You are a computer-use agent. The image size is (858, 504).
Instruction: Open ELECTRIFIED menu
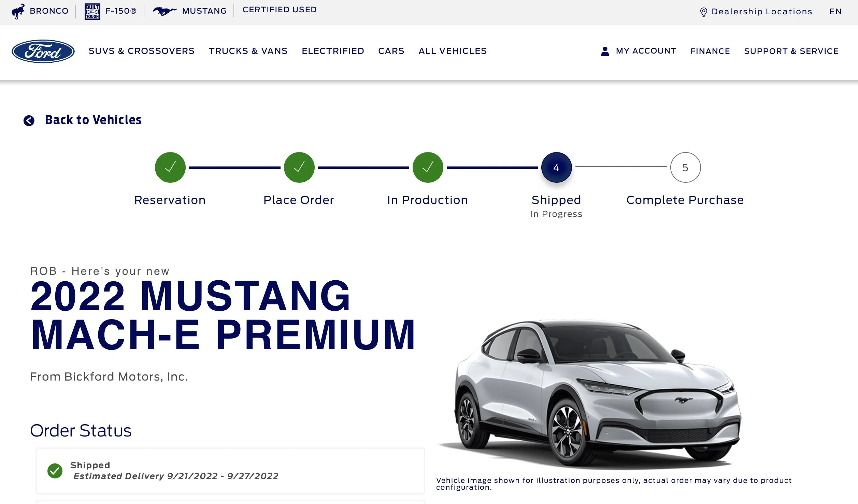[x=333, y=51]
